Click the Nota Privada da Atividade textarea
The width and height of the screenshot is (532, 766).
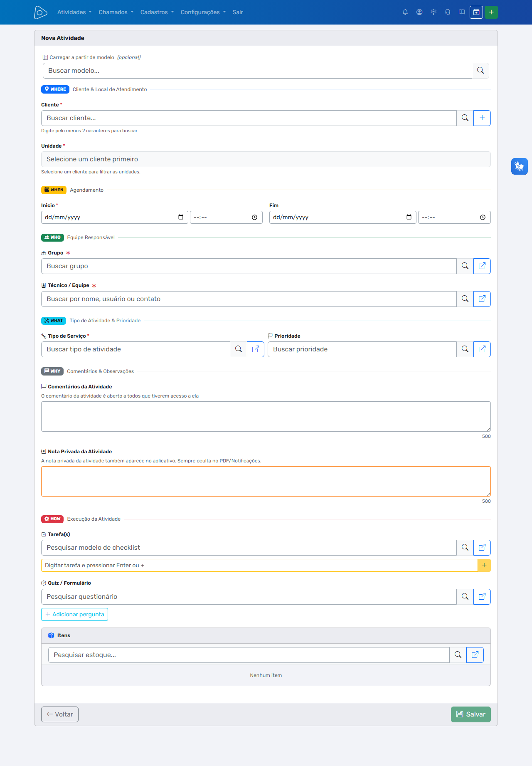click(266, 481)
